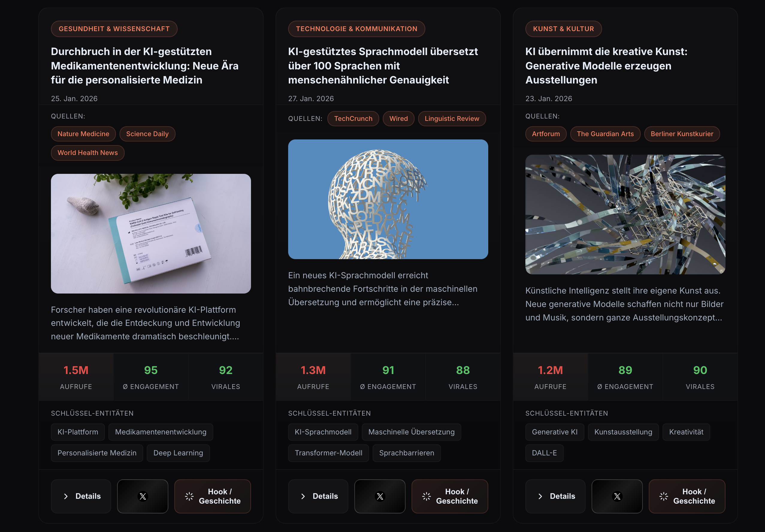The image size is (765, 532).
Task: Click the 1.2M Aufrufe stat tile
Action: coord(550,377)
